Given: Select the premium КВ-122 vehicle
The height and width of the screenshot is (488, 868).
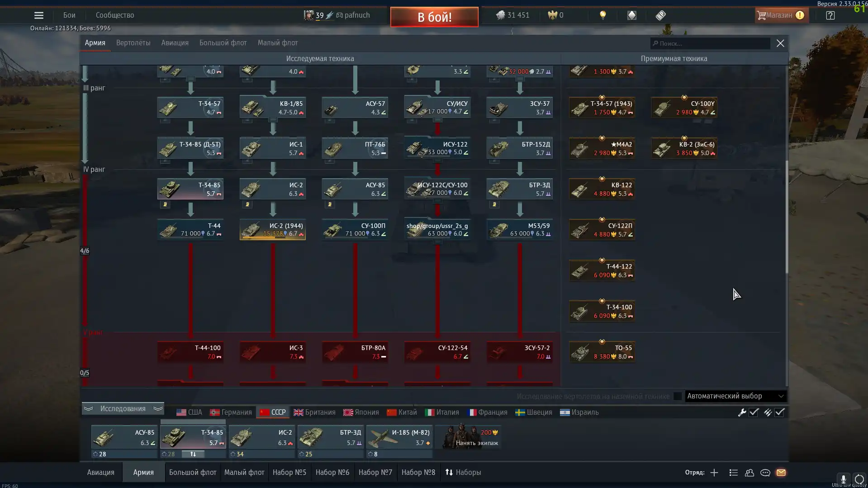Looking at the screenshot, I should coord(602,189).
